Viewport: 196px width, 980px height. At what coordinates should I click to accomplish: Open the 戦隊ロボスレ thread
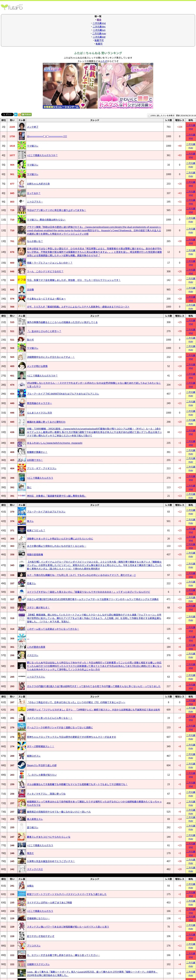(x=34, y=756)
